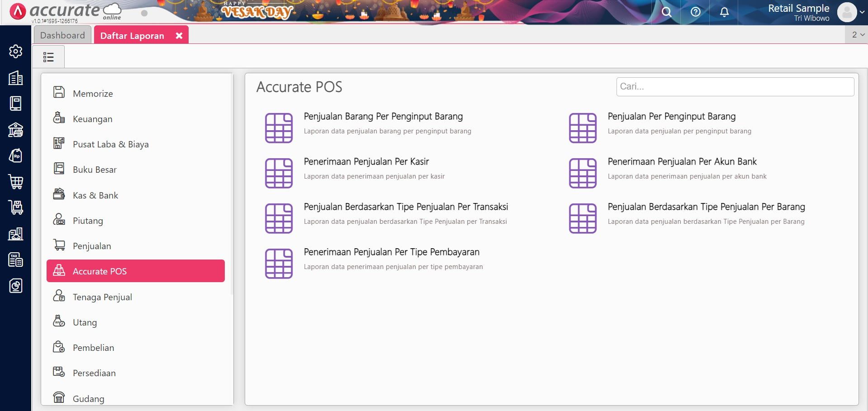Select Kas & Bank report category
The width and height of the screenshot is (868, 411).
click(x=95, y=195)
